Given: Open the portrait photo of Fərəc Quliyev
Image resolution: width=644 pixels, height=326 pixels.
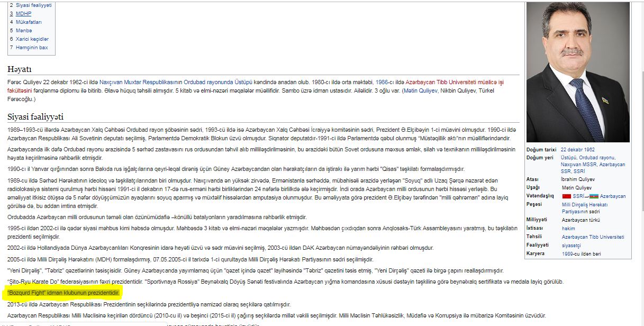Looking at the screenshot, I should (x=578, y=72).
